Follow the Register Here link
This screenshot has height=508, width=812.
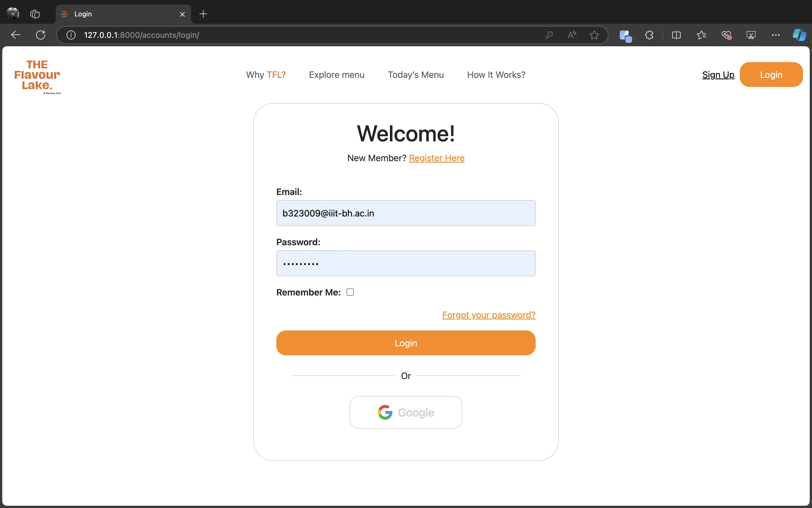[x=436, y=158]
